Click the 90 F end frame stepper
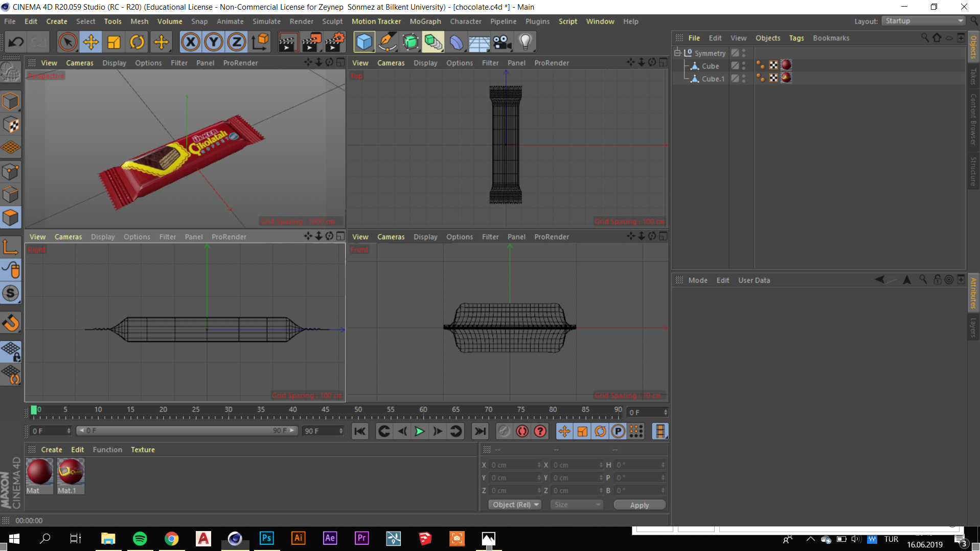Image resolution: width=980 pixels, height=551 pixels. 341,431
